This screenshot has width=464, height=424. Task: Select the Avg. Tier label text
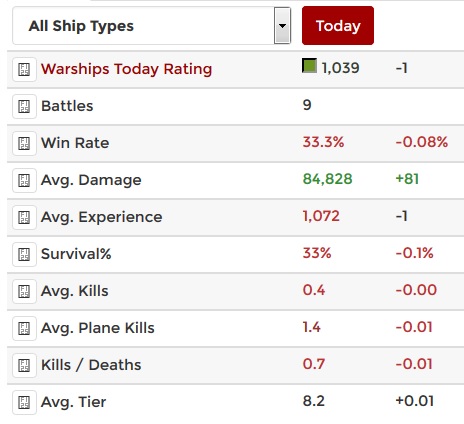pyautogui.click(x=74, y=402)
